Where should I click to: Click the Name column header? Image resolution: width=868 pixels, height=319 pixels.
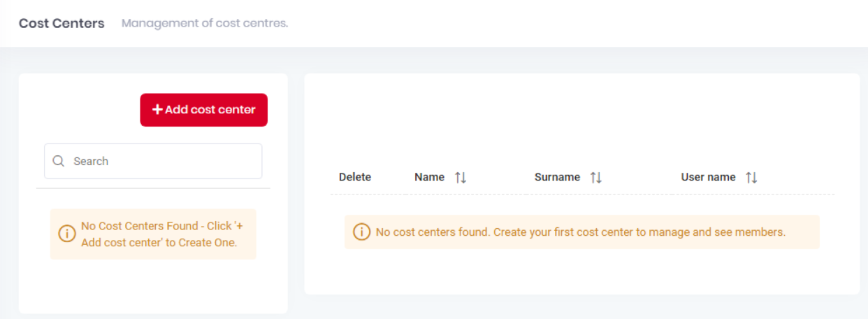click(429, 177)
